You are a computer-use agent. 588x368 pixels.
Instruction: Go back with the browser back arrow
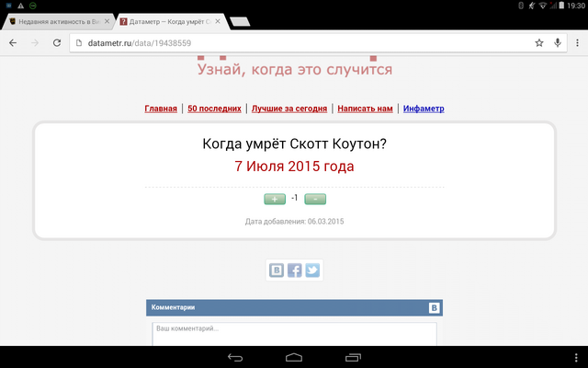(13, 43)
